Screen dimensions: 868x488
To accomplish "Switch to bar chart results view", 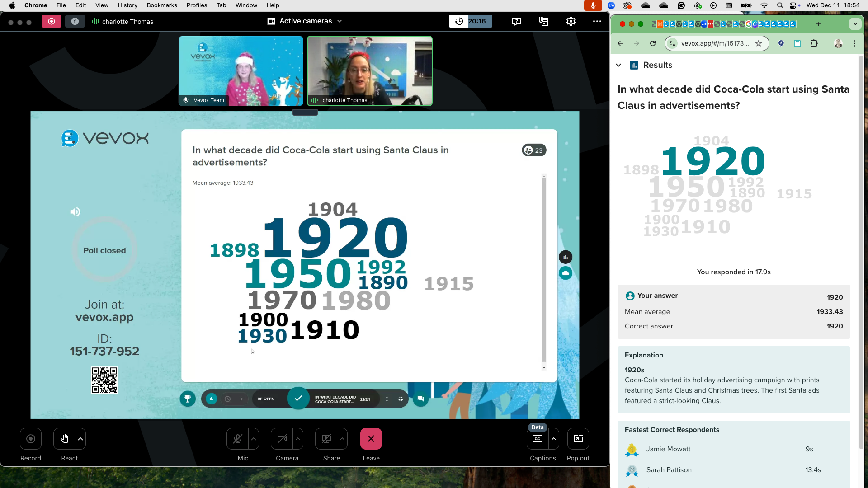I will [566, 257].
